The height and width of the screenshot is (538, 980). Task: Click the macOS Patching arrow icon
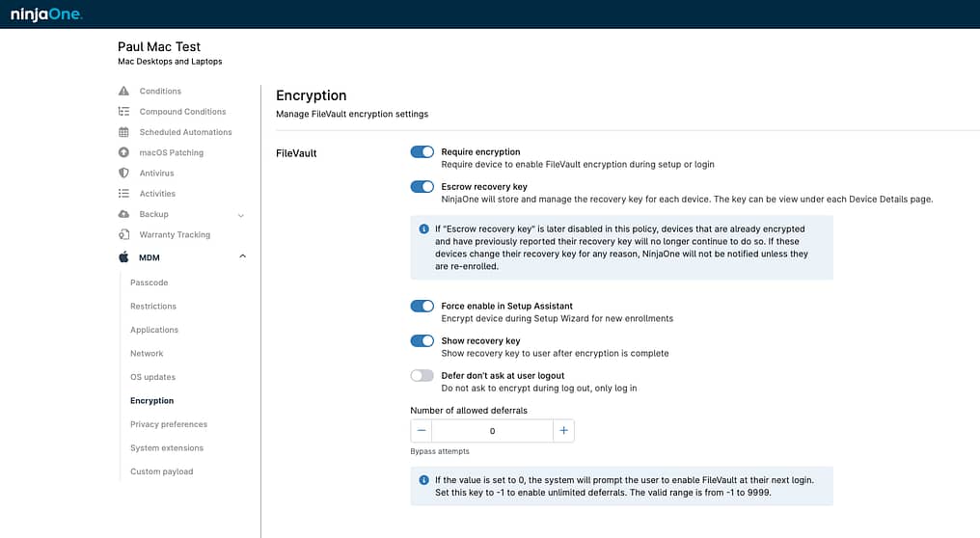pos(123,152)
